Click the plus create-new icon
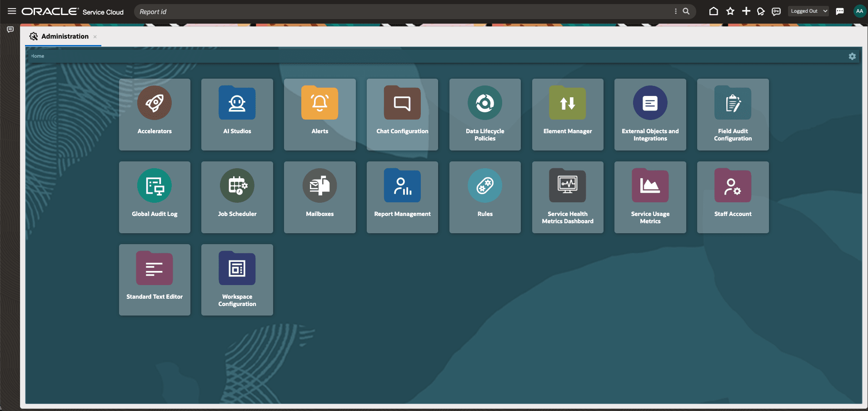 (x=746, y=11)
